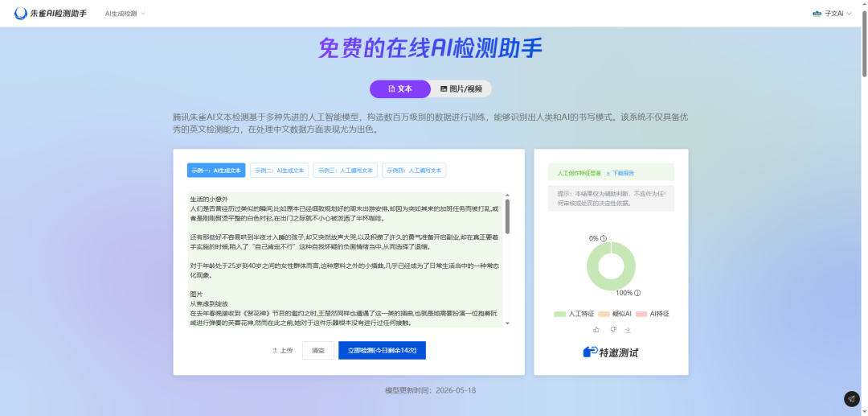Click 立即检测 to start detection
This screenshot has width=868, height=416.
tap(382, 351)
